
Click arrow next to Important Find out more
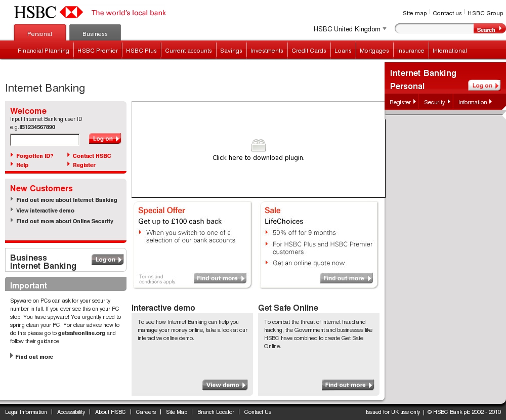coord(12,356)
